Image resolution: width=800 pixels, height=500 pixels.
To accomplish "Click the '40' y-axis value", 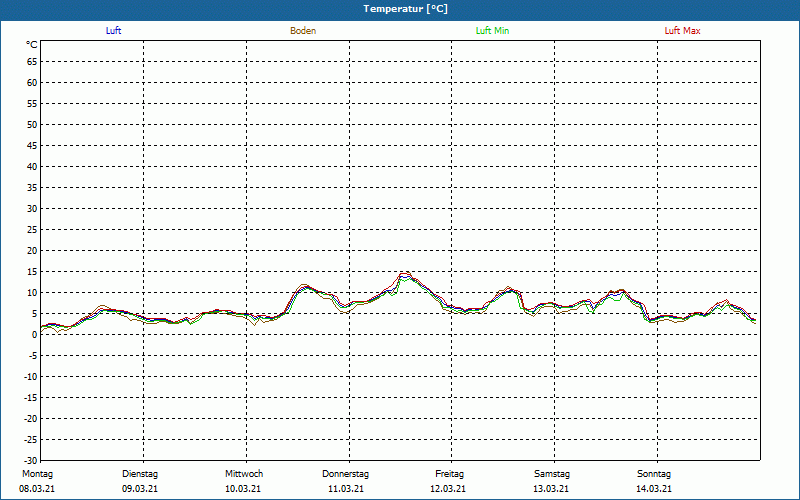I will tap(32, 167).
